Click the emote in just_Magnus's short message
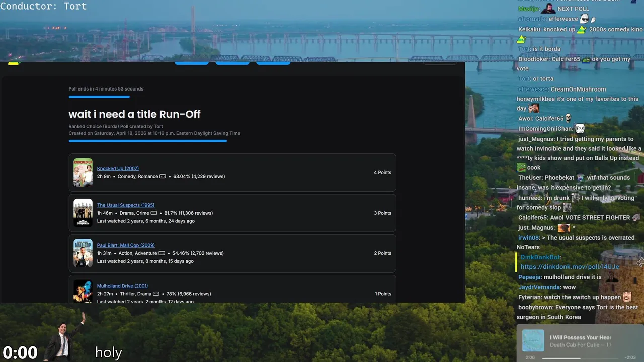This screenshot has height=362, width=644. point(564,228)
